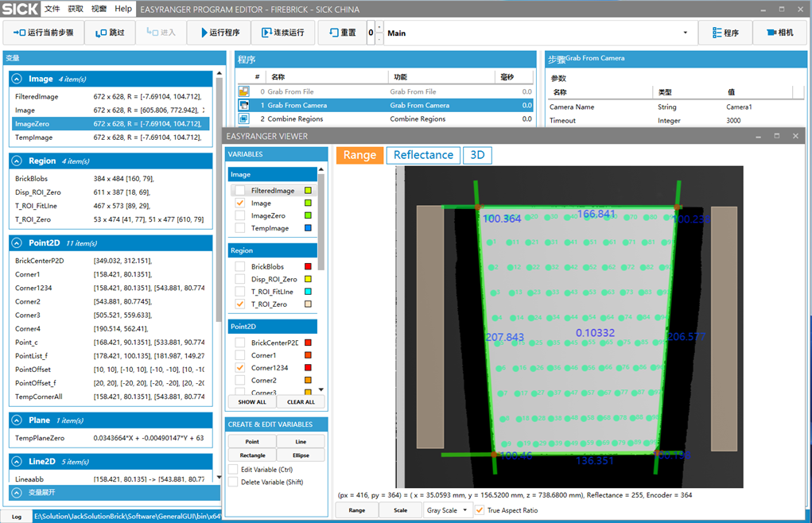The image size is (812, 523).
Task: Select the TempPlaneZero variable row
Action: tap(111, 438)
